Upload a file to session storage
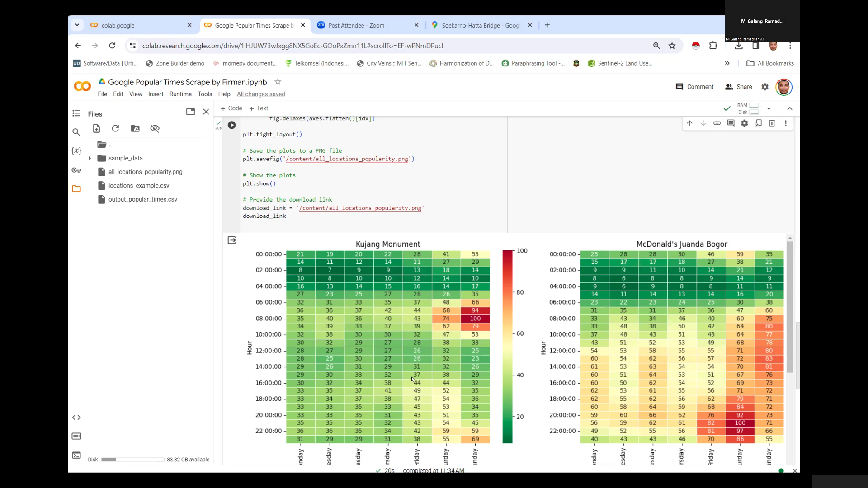This screenshot has height=488, width=868. coord(96,129)
